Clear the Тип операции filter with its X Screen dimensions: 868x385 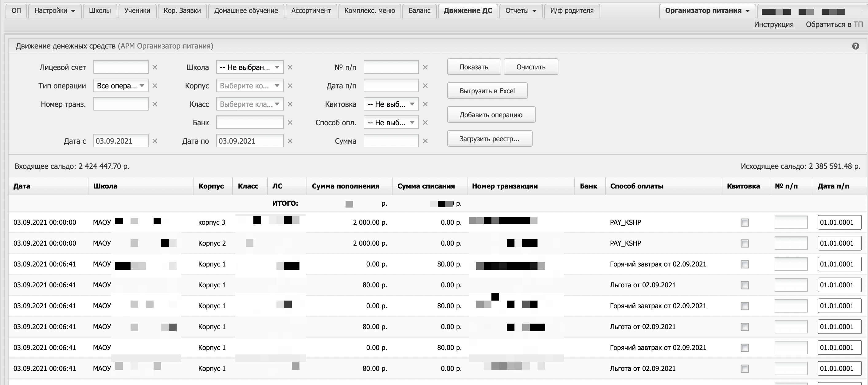(155, 86)
